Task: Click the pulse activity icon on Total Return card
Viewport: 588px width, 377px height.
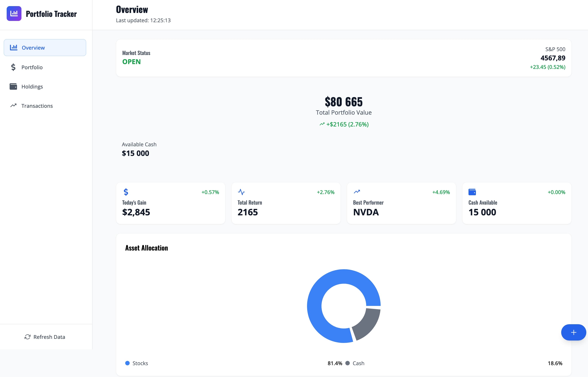Action: (242, 192)
